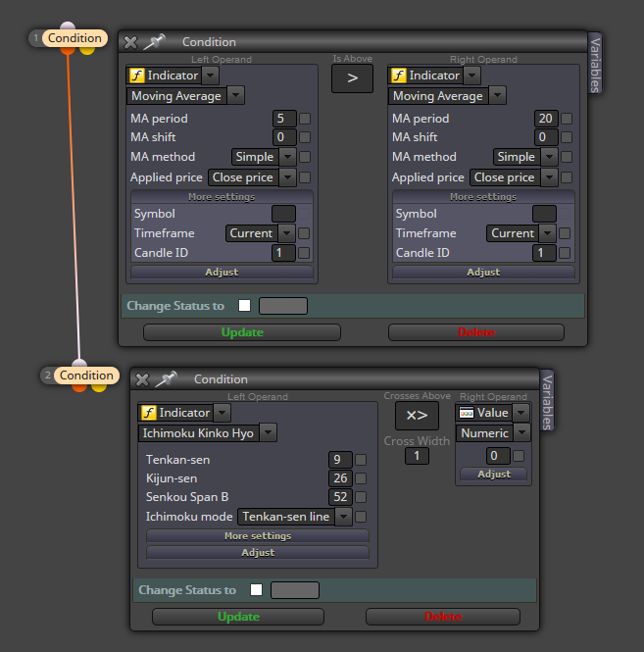
Task: Click the input connector atop Condition node 1
Action: pos(68,25)
